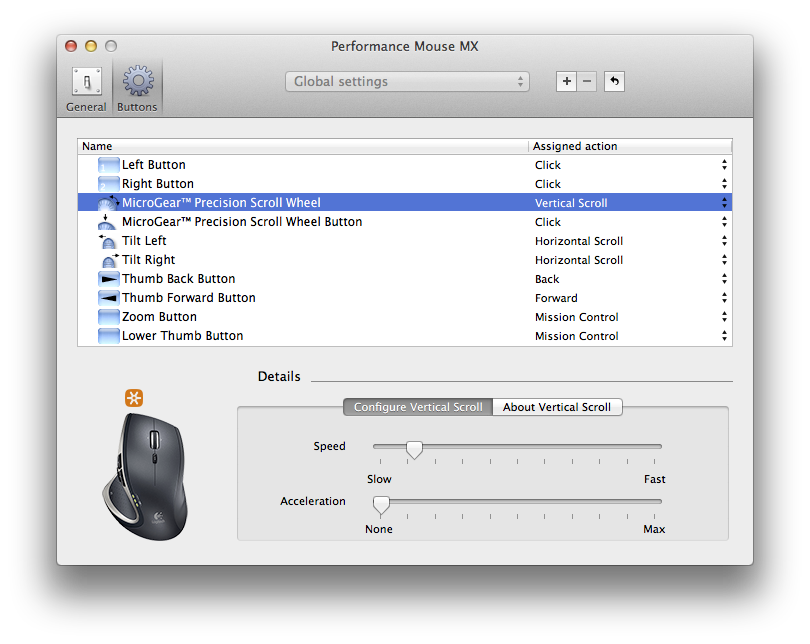Click the Precision Scroll Wheel row icon
This screenshot has width=810, height=644.
[x=108, y=202]
